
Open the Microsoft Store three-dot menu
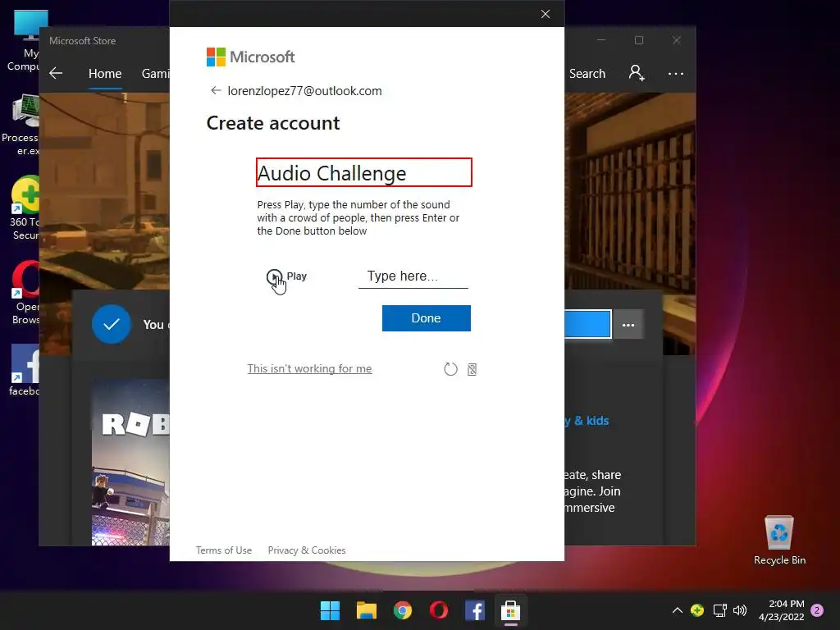[x=676, y=73]
